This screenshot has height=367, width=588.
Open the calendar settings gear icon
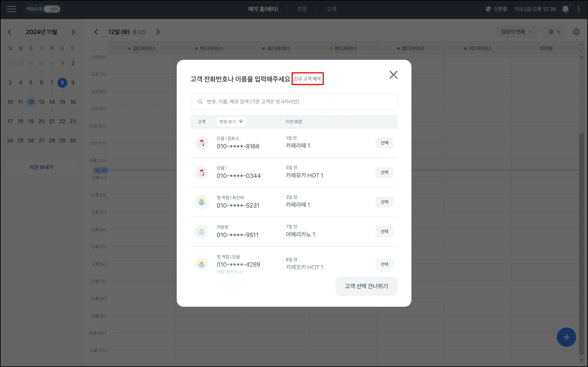pos(576,32)
